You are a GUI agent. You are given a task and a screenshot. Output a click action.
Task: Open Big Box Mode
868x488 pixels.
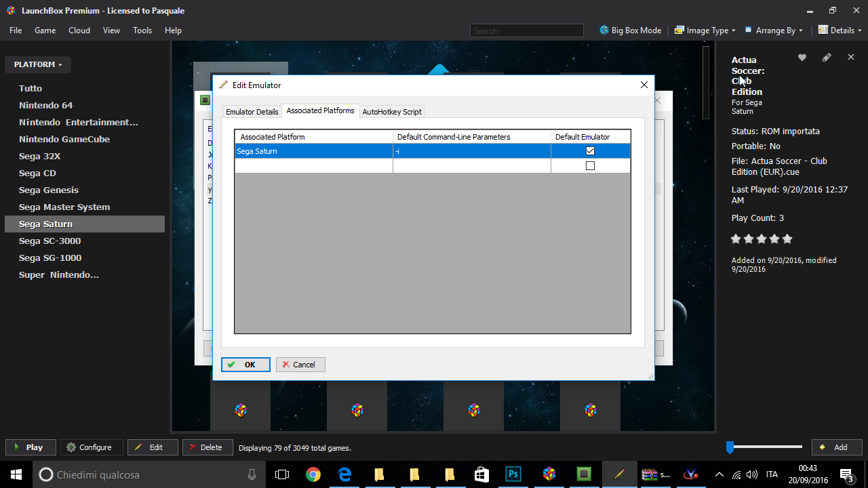[x=631, y=30]
